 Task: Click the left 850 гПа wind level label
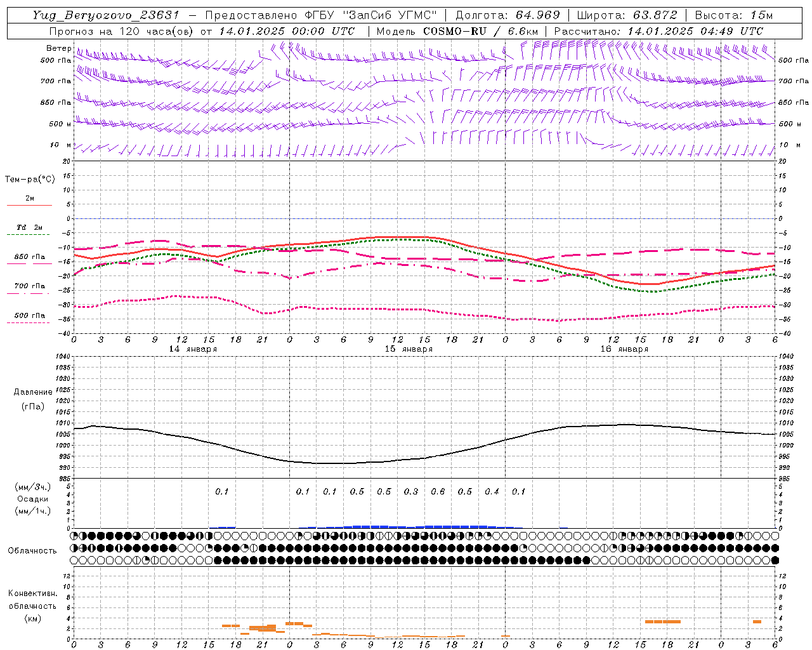tap(56, 102)
